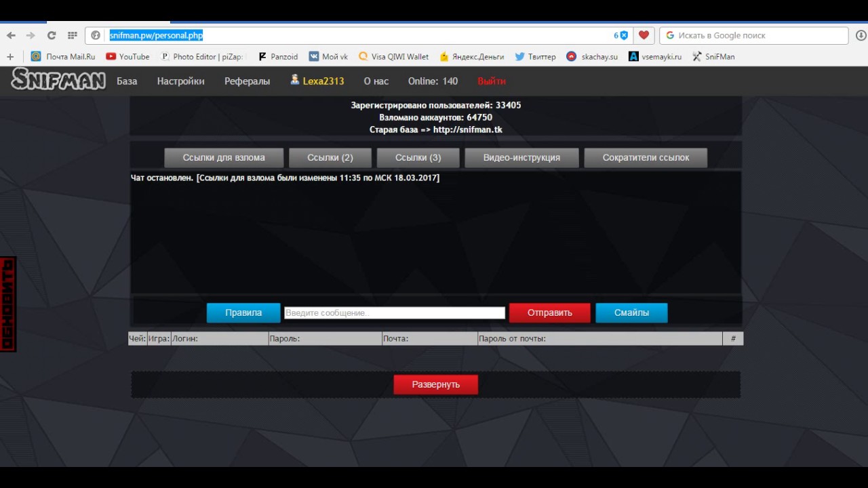The height and width of the screenshot is (488, 868).
Task: Open the Видео-инструкция tab
Action: (521, 157)
